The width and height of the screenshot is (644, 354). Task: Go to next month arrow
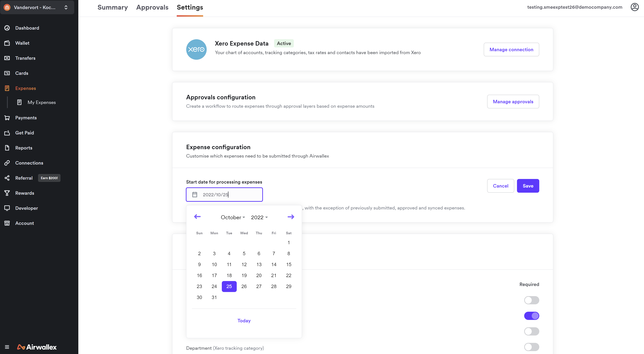pyautogui.click(x=291, y=217)
